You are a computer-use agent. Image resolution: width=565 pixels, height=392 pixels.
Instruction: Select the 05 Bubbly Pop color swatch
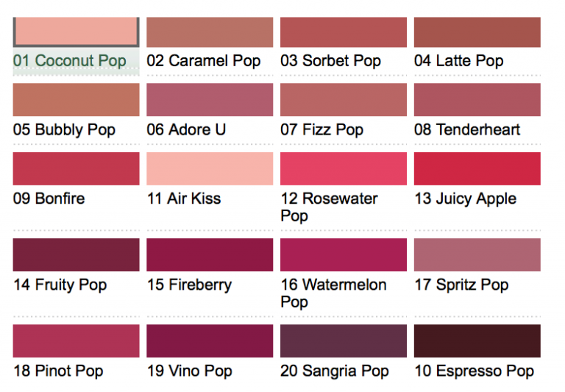point(76,100)
